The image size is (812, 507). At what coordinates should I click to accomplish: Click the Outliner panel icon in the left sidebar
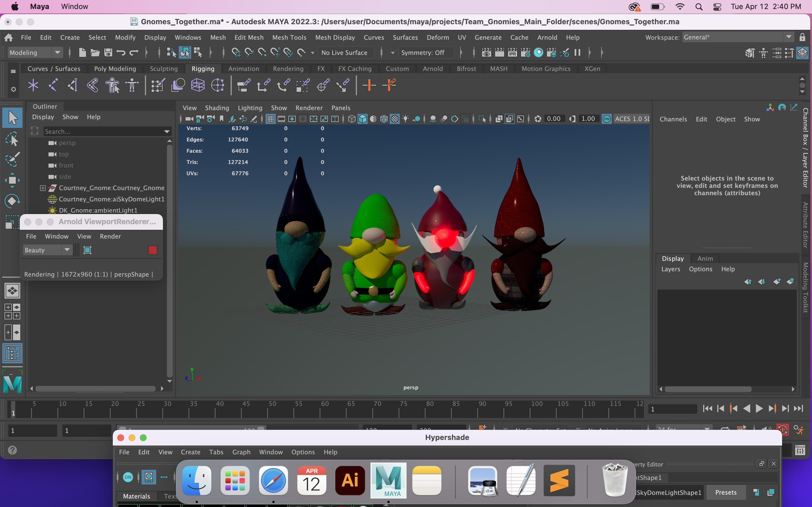tap(12, 353)
